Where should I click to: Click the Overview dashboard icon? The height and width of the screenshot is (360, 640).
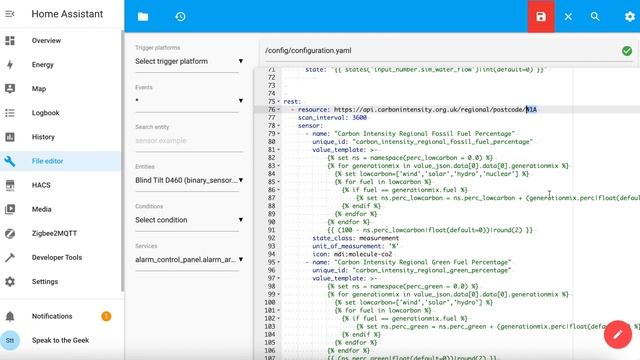10,40
